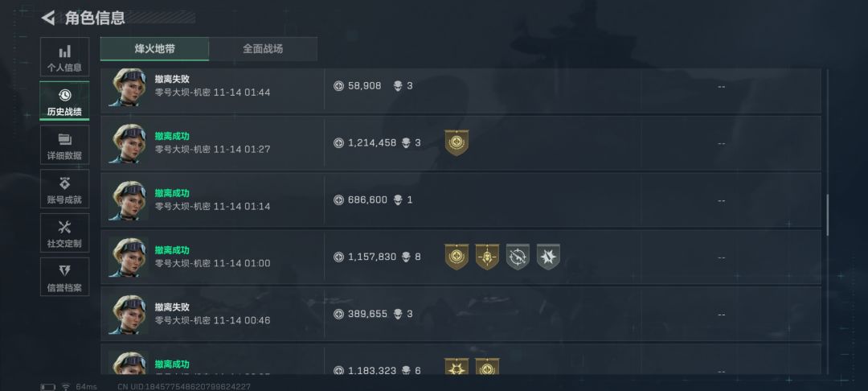Click the silver crosshair badge in the 01:00 match

click(x=518, y=257)
